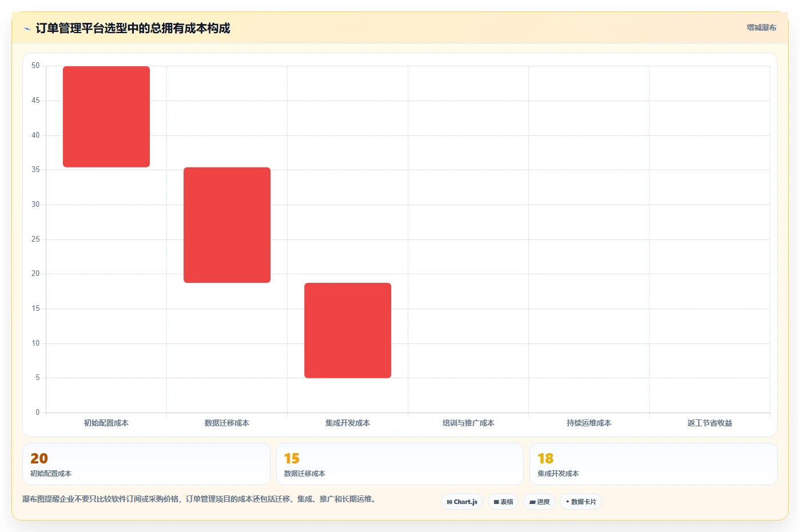Click the 进度 tag chip
800x532 pixels.
click(539, 502)
